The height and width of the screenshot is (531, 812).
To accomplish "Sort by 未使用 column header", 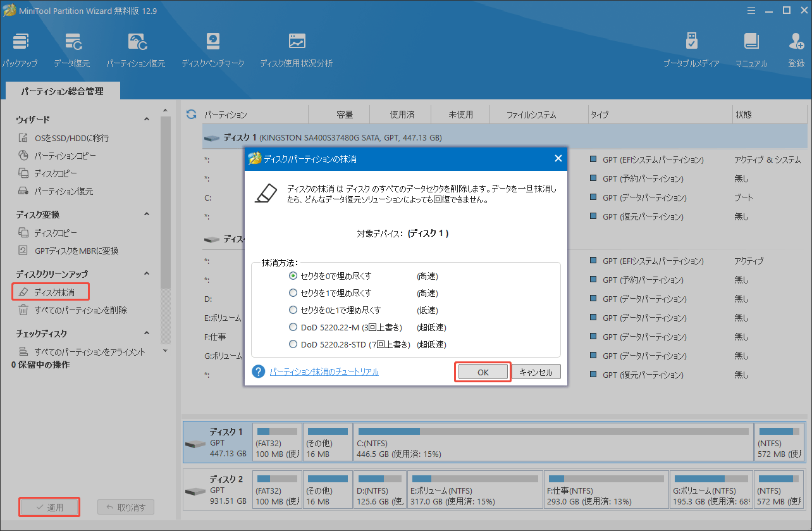I will pyautogui.click(x=460, y=115).
